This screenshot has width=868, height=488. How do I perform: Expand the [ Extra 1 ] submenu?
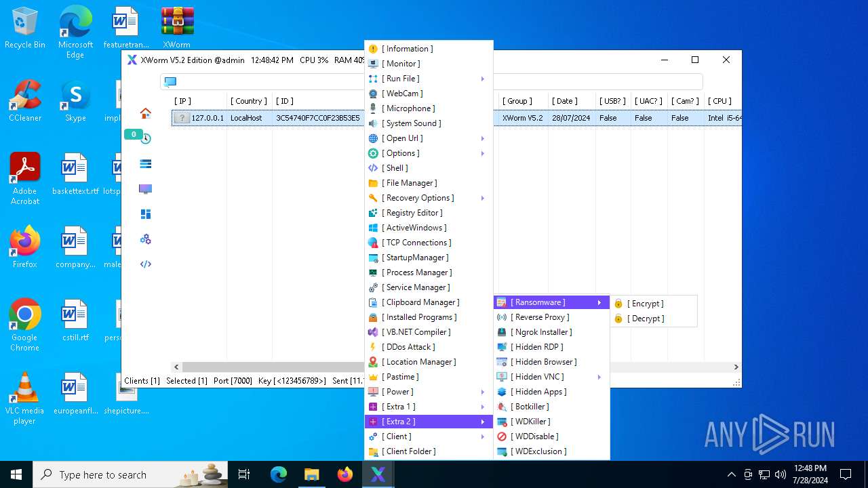(x=429, y=407)
